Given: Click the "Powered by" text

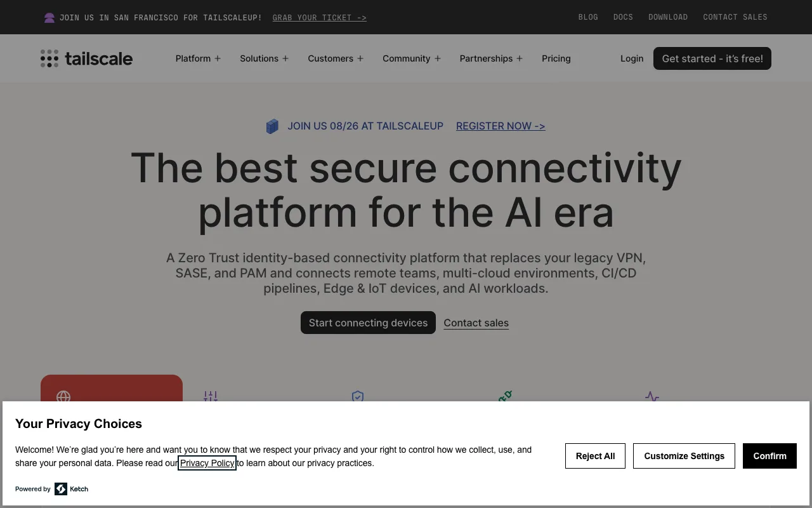Looking at the screenshot, I should pyautogui.click(x=33, y=489).
